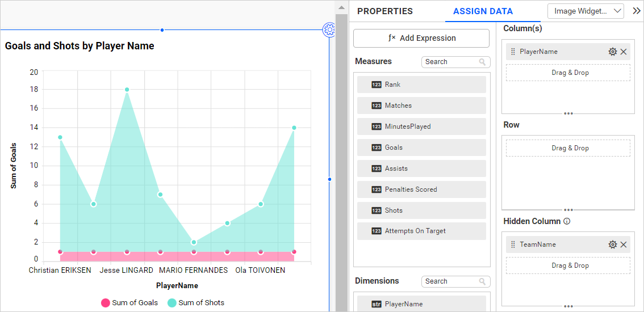Image resolution: width=644 pixels, height=312 pixels.
Task: Click search magnifier in Measures box
Action: tap(482, 62)
